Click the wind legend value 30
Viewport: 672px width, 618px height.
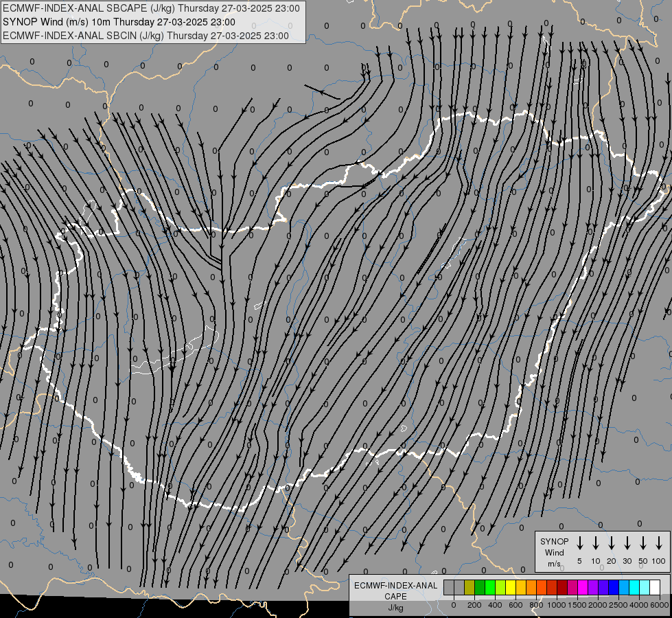click(627, 561)
